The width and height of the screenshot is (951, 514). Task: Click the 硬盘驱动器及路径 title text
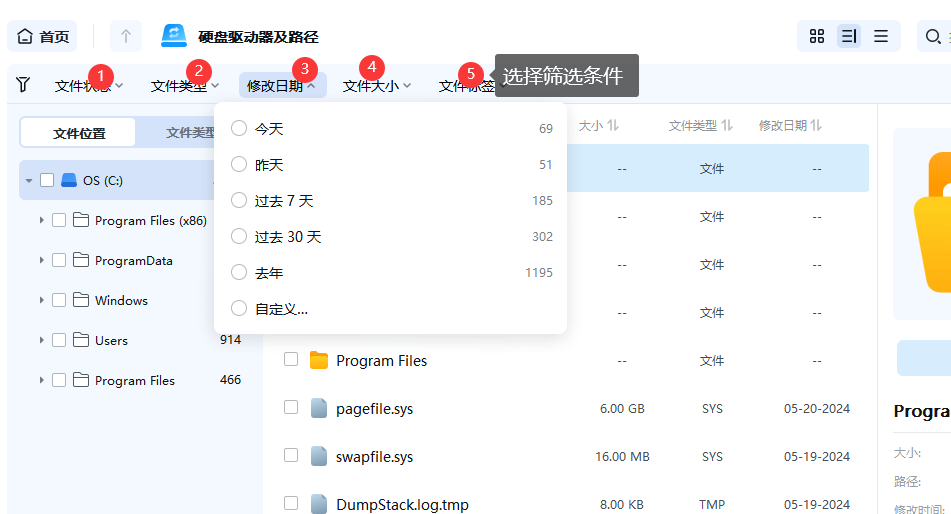tap(258, 37)
